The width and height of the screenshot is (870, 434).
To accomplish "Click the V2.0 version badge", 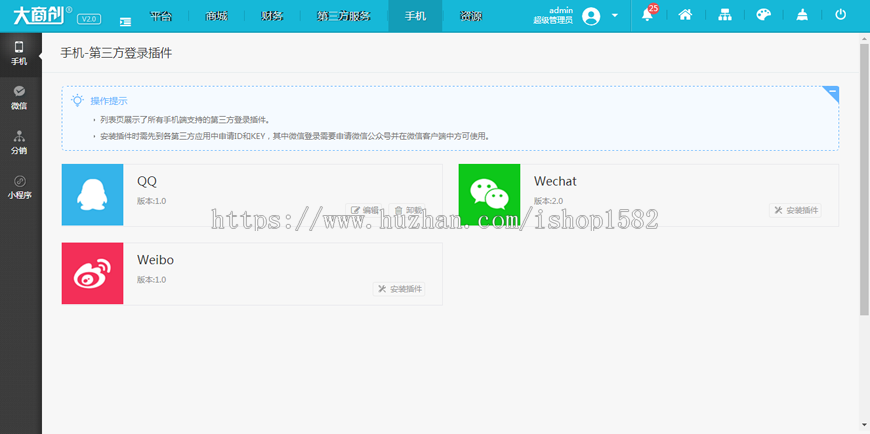I will click(x=89, y=18).
